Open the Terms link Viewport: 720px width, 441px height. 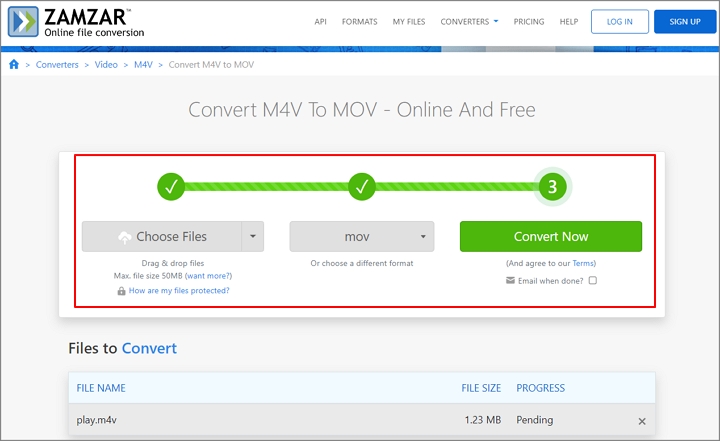click(x=583, y=263)
